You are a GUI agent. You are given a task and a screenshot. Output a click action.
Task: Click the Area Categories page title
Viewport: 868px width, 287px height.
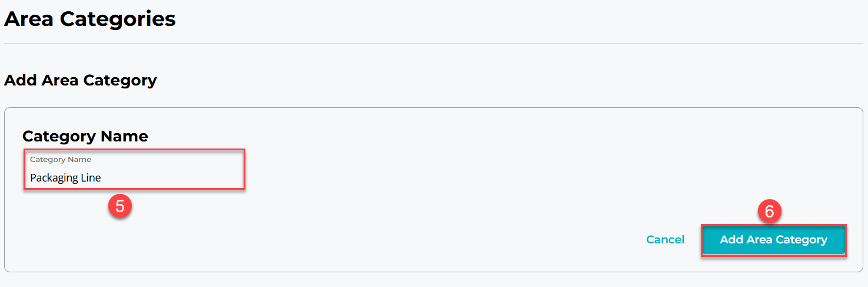(x=90, y=19)
